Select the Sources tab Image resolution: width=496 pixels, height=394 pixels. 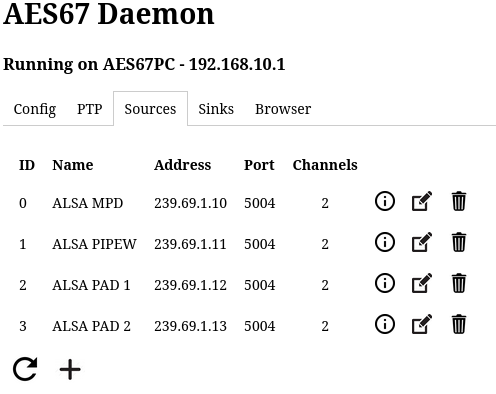coord(150,109)
